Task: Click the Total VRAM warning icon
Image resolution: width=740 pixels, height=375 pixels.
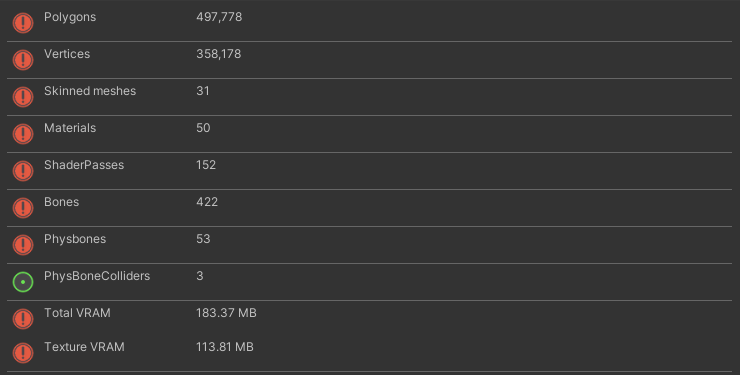Action: [x=23, y=319]
